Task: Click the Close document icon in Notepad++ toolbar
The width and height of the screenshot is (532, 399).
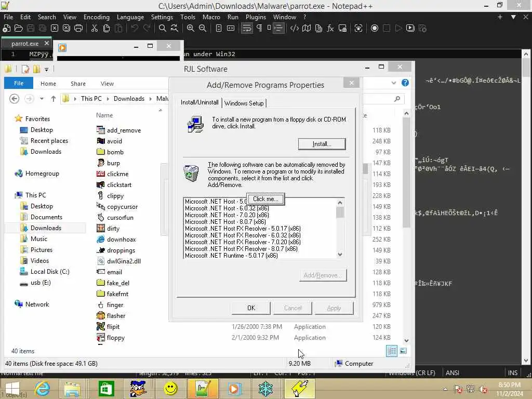Action: pos(55,29)
